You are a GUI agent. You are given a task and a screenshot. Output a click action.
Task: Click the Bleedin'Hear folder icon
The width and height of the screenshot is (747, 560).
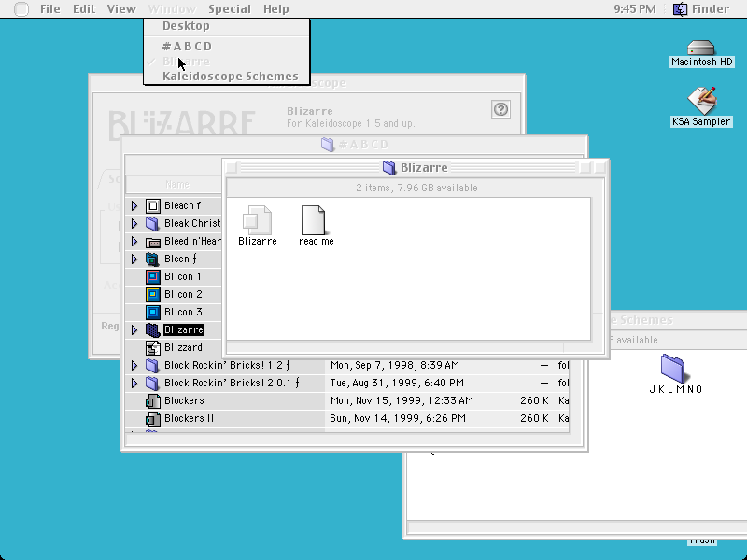point(152,242)
